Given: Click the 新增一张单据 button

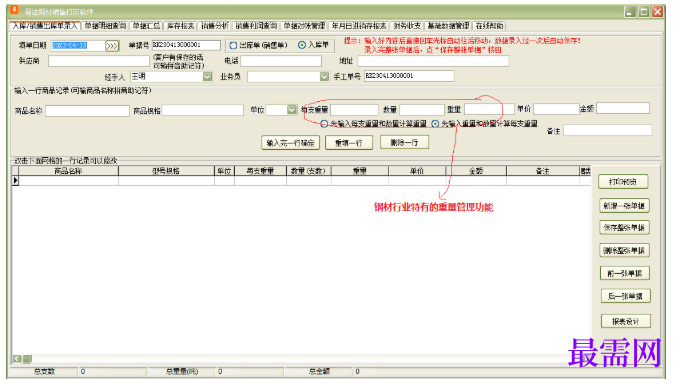Looking at the screenshot, I should tap(624, 206).
